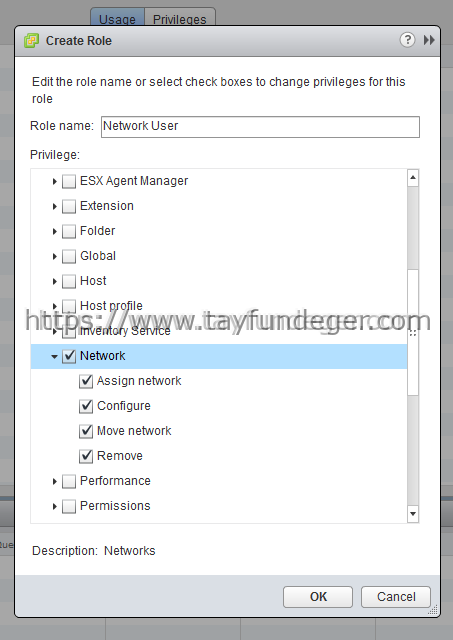Screen dimensions: 453x640
Task: Click the Create Role dialog icon
Action: (31, 40)
